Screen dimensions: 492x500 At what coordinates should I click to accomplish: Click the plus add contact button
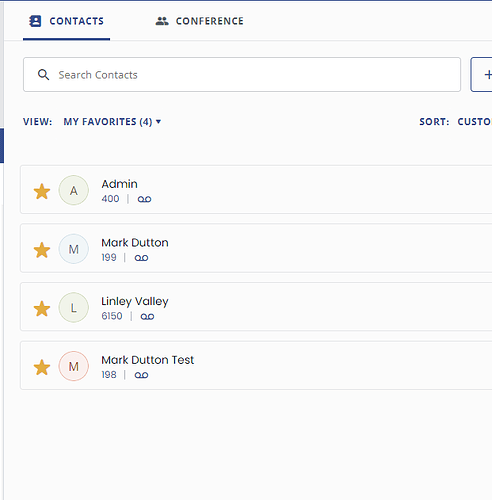[x=481, y=74]
